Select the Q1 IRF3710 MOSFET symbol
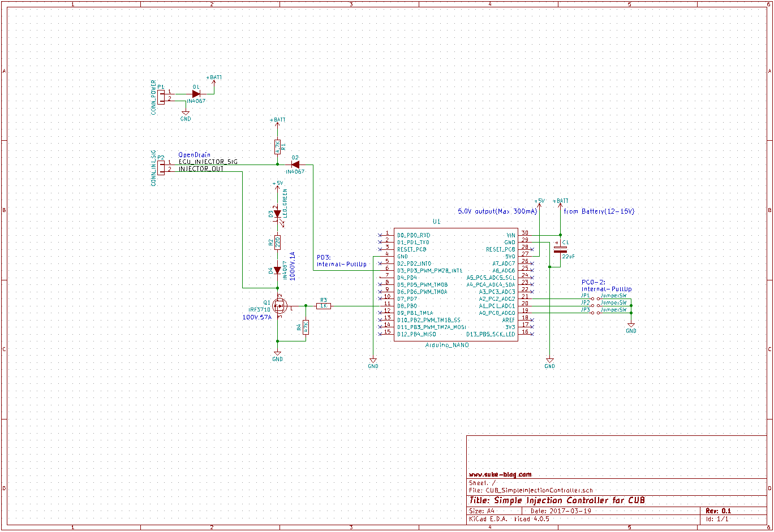774x532 pixels. (x=279, y=306)
